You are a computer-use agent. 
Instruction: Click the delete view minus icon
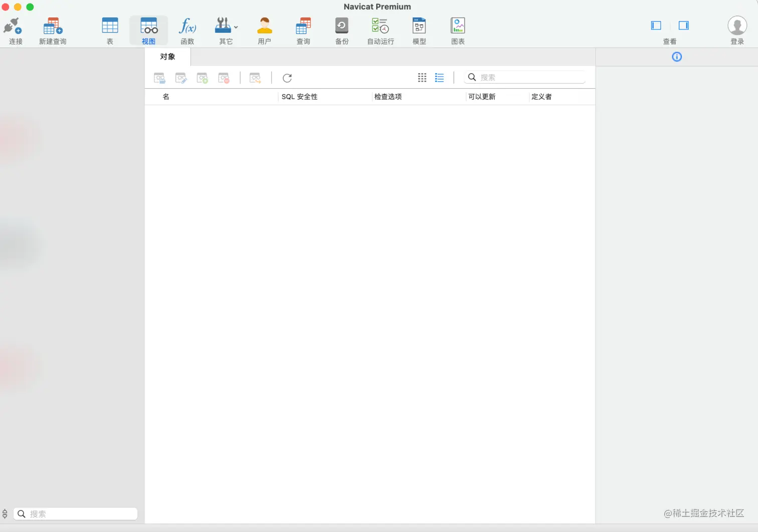pos(224,78)
